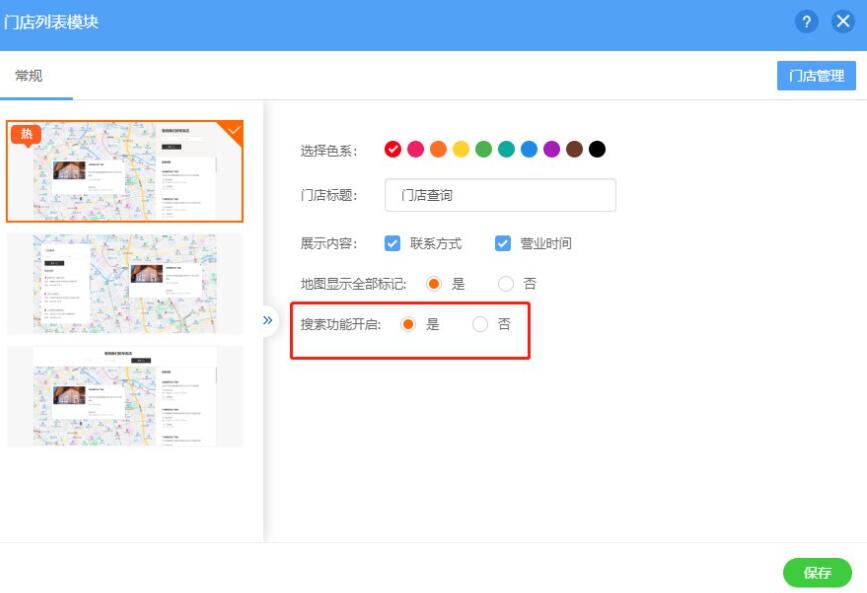This screenshot has height=593, width=867.
Task: Collapse the template panel with double-arrow
Action: (267, 320)
